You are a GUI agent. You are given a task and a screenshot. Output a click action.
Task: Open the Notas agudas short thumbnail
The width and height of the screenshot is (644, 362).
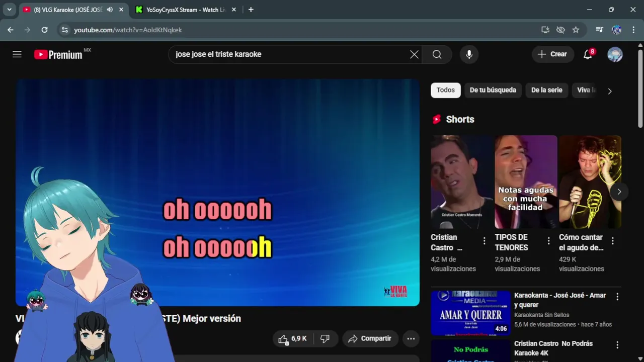click(526, 182)
